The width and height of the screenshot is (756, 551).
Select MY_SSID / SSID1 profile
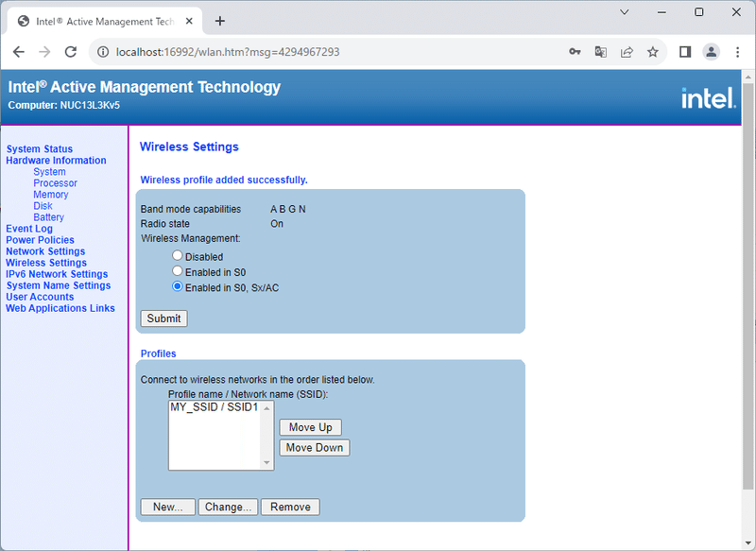[x=215, y=406]
